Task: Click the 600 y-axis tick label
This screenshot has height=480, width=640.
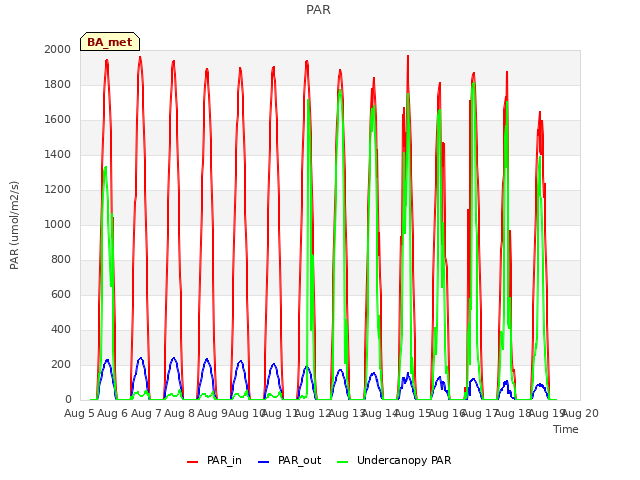Action: pos(61,294)
